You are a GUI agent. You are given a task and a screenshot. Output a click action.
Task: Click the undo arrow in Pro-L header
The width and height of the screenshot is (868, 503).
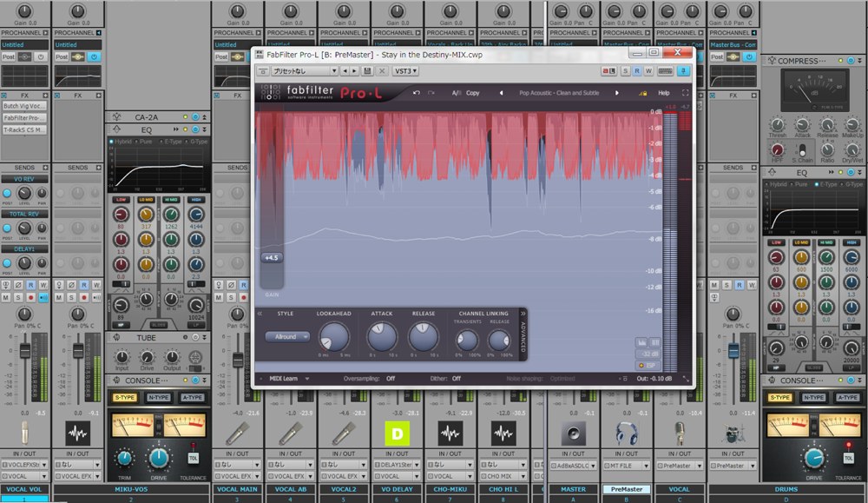click(x=417, y=93)
